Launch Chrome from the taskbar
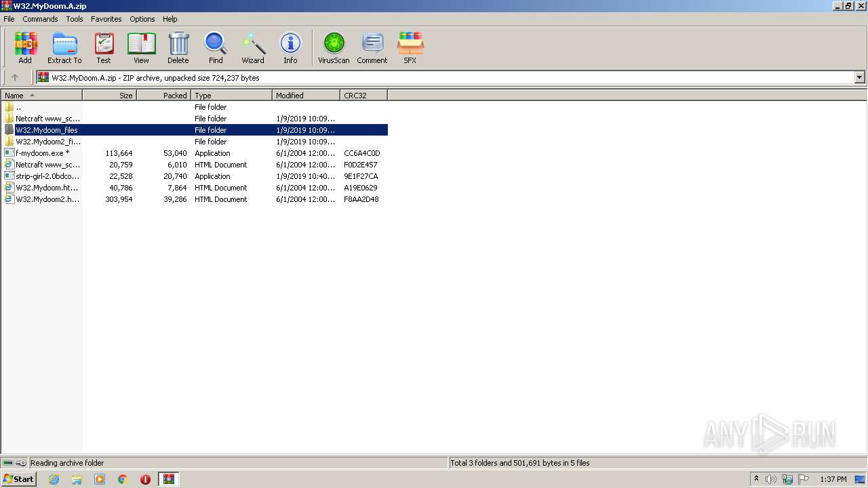Viewport: 868px width, 488px height. click(123, 479)
